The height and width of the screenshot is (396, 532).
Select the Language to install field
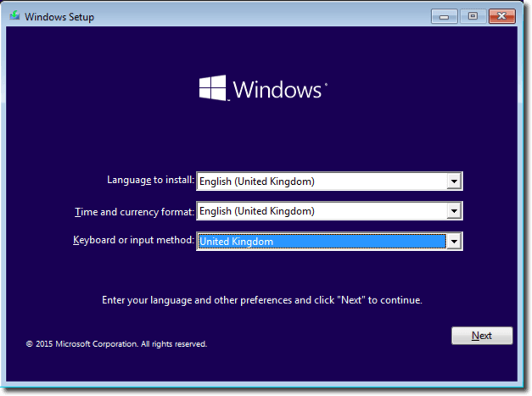[329, 181]
